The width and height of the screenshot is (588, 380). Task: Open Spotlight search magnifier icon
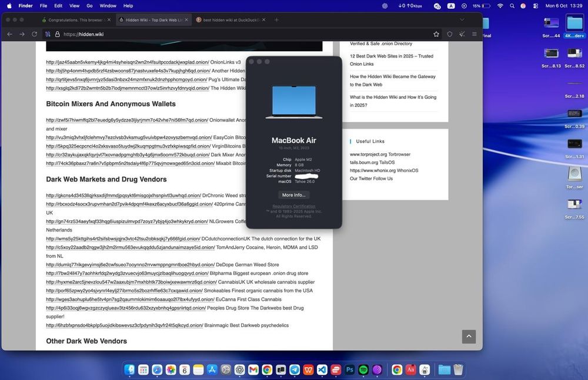(x=512, y=6)
